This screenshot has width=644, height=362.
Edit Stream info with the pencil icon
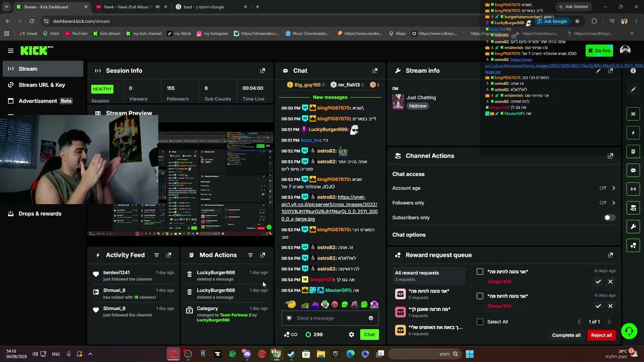pos(598,71)
